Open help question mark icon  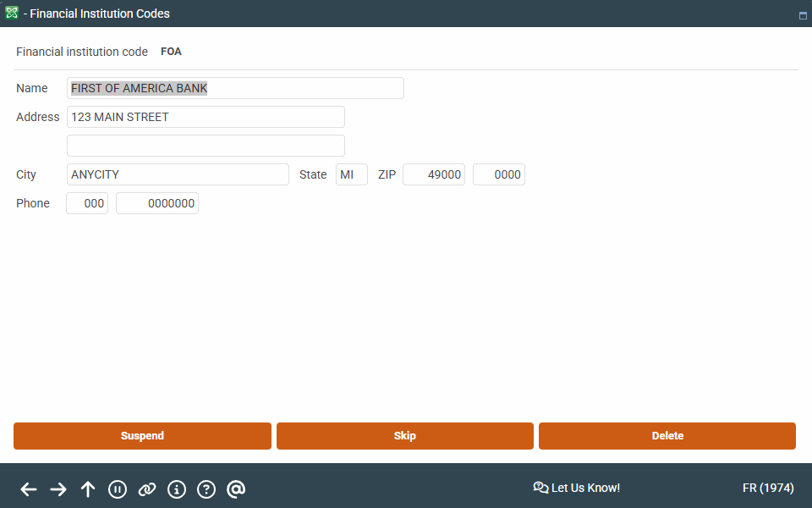[x=206, y=489]
